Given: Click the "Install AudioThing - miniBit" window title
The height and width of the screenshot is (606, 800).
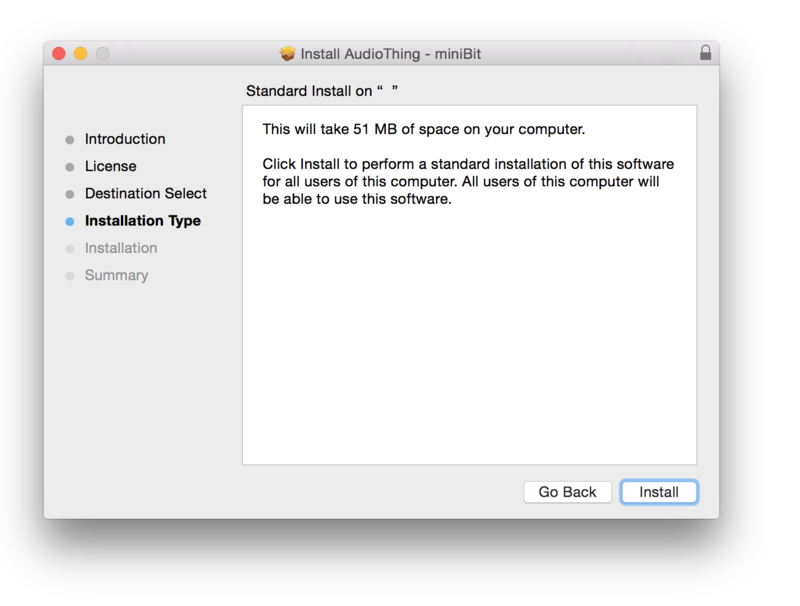Looking at the screenshot, I should [391, 54].
